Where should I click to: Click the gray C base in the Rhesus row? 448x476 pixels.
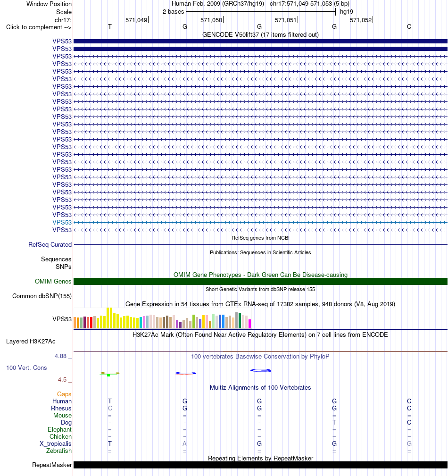[110, 409]
